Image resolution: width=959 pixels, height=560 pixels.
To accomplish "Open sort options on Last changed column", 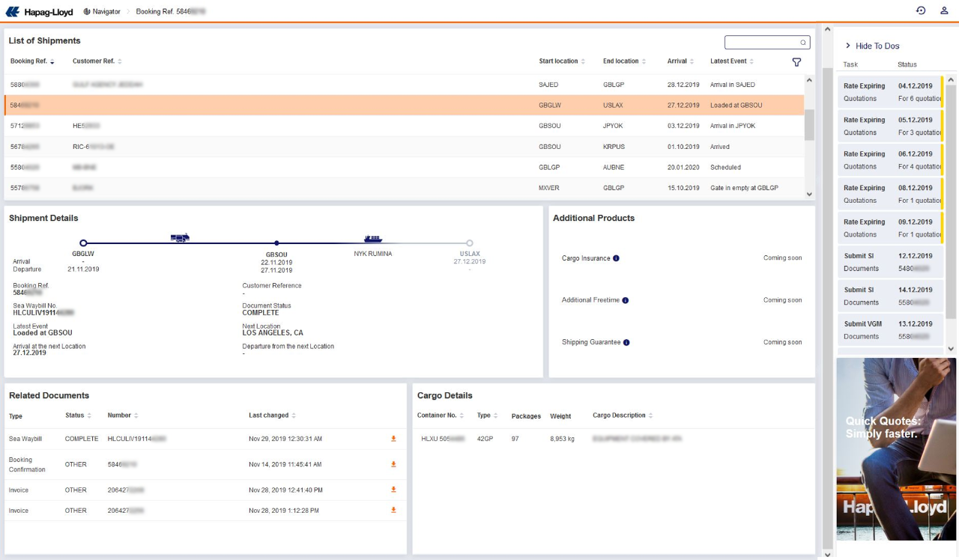I will [294, 415].
